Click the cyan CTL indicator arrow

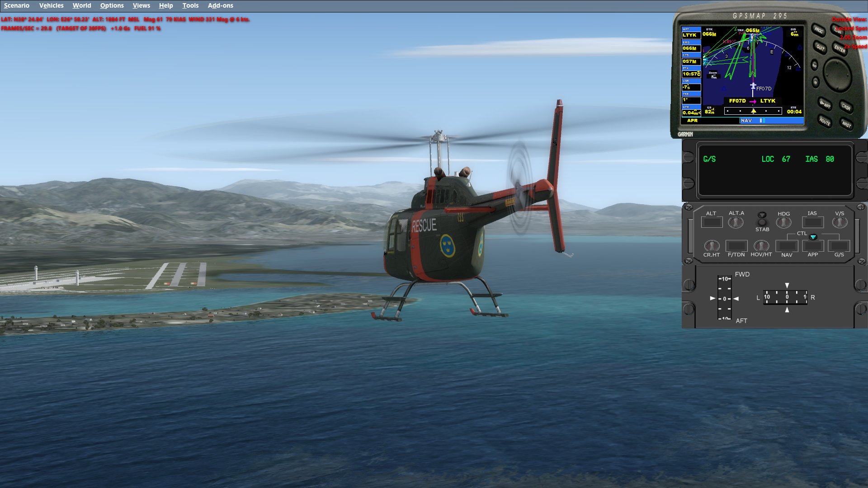(x=813, y=237)
